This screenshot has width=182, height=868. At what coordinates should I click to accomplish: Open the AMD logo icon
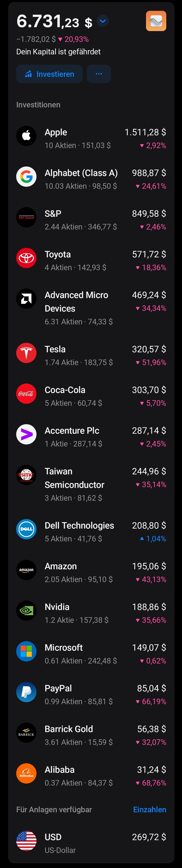26,299
